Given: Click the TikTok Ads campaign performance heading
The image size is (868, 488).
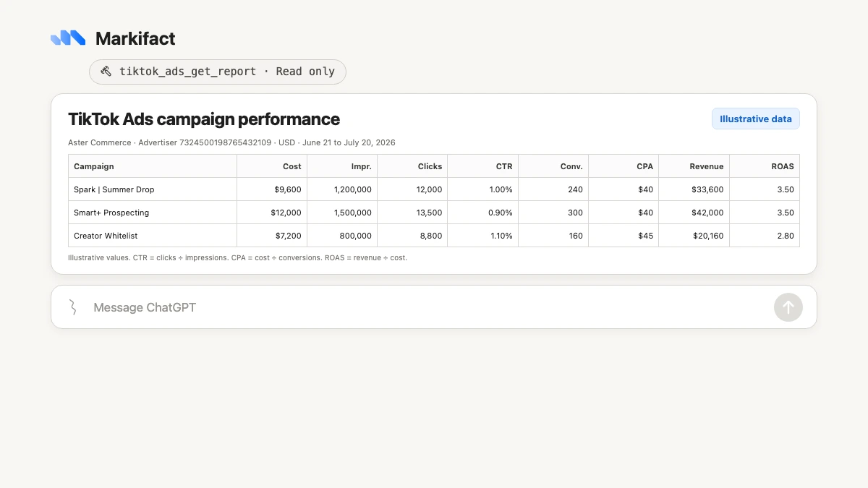Looking at the screenshot, I should tap(204, 119).
